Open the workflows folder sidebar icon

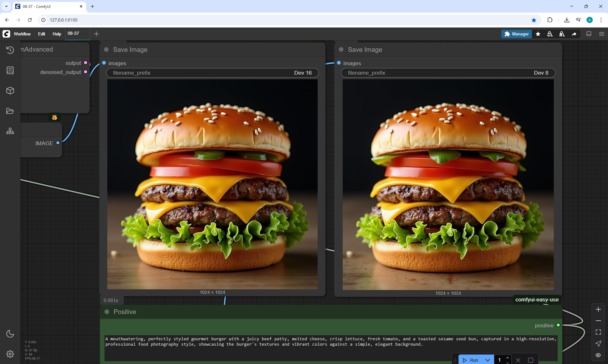pyautogui.click(x=10, y=111)
